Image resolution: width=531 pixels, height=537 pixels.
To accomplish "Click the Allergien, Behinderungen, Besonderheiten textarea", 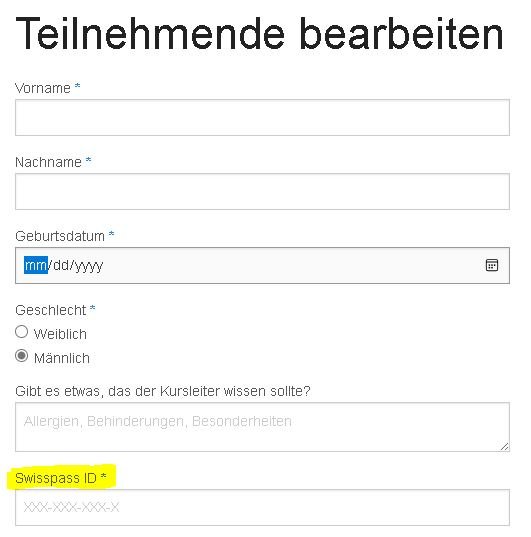I will click(262, 427).
